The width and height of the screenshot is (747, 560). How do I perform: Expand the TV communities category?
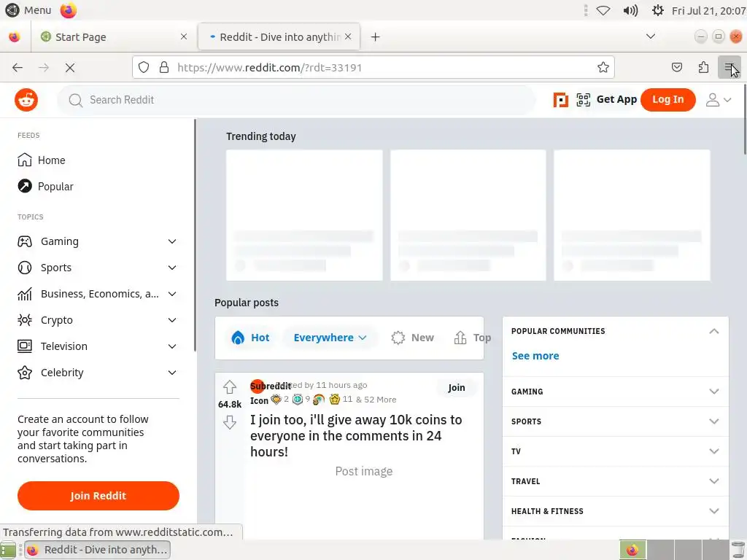[x=616, y=451]
